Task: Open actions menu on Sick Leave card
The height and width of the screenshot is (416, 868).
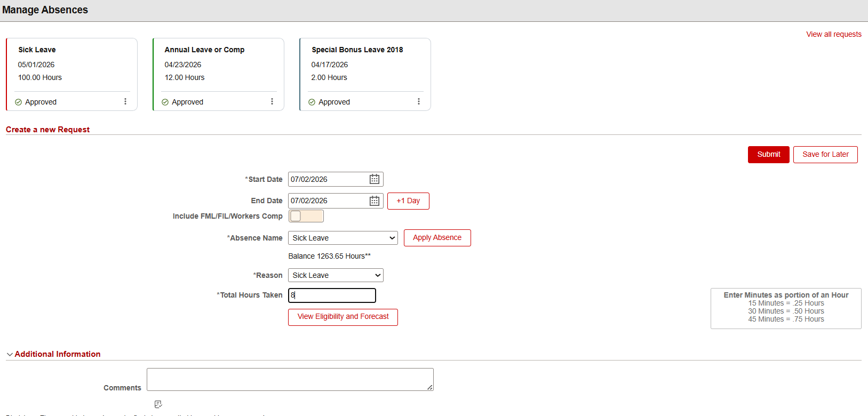Action: [125, 101]
